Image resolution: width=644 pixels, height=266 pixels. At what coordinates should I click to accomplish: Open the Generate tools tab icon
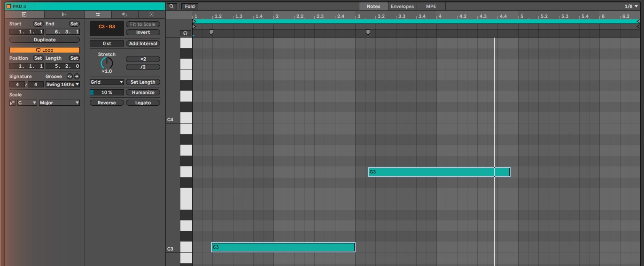(151, 15)
